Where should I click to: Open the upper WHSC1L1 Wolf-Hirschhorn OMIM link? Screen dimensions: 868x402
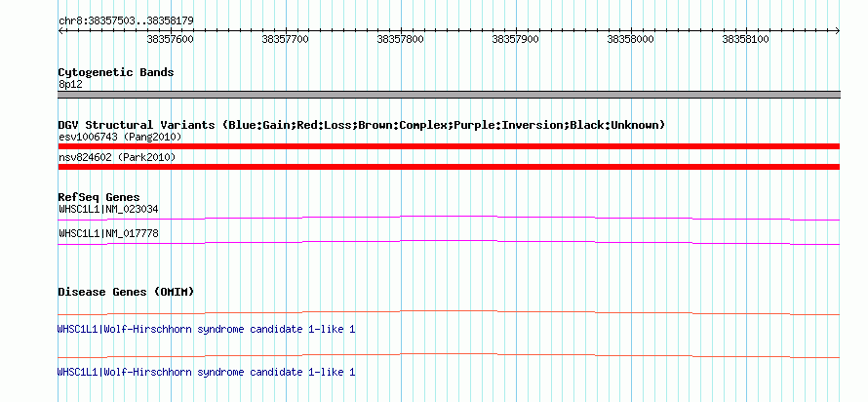tap(206, 330)
